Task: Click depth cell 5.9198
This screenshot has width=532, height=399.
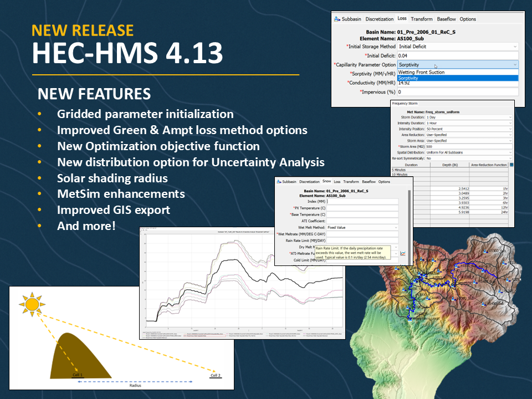Action: (x=450, y=212)
